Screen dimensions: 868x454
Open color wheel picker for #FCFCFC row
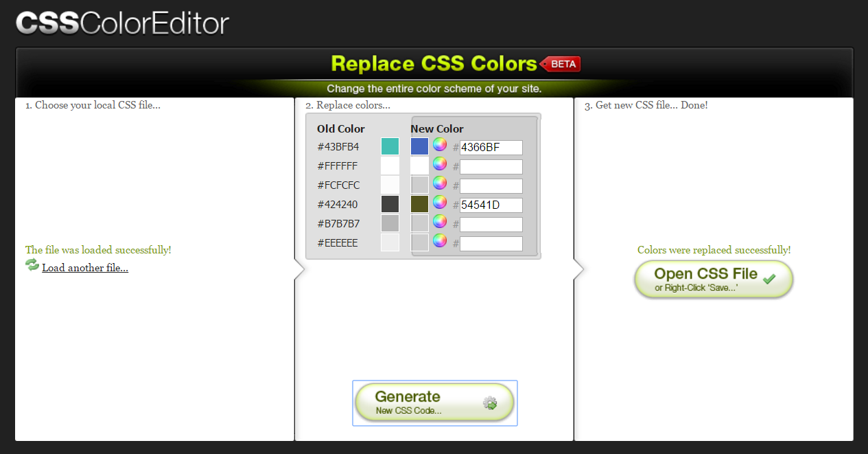click(440, 183)
